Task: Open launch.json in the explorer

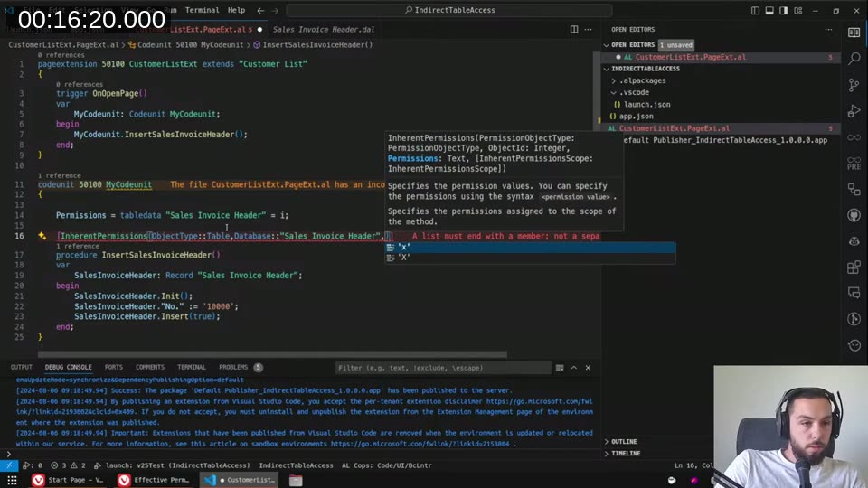Action: coord(646,104)
